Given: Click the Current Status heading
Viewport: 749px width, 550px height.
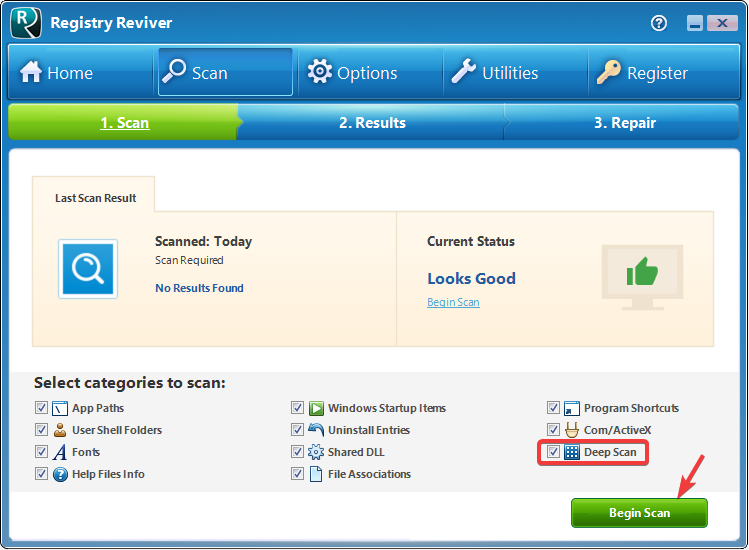Looking at the screenshot, I should pyautogui.click(x=471, y=241).
